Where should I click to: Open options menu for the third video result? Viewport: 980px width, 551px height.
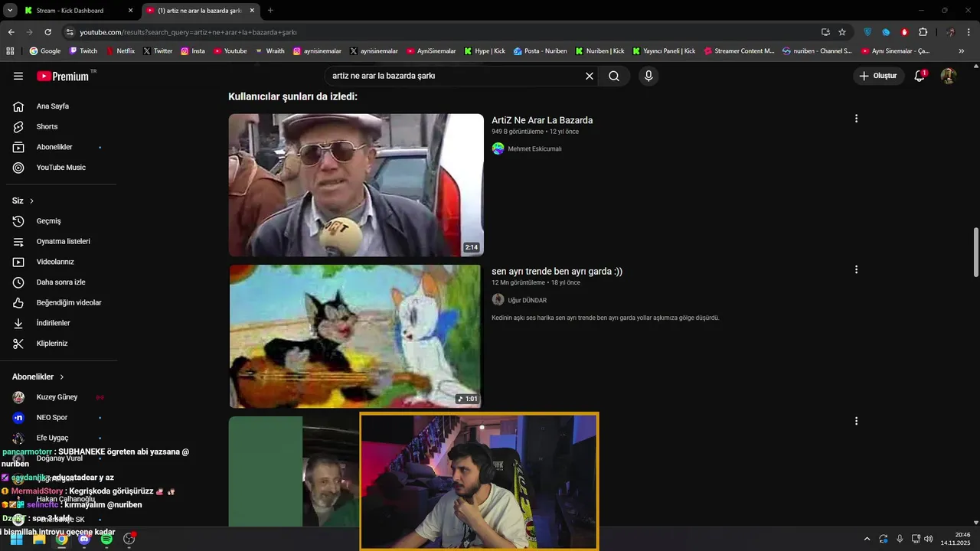856,421
